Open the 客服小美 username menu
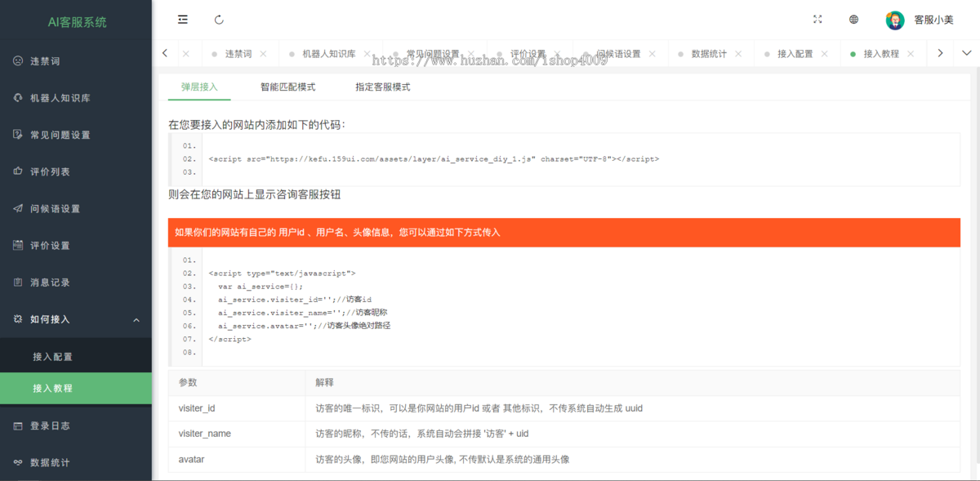This screenshot has width=980, height=481. 933,20
